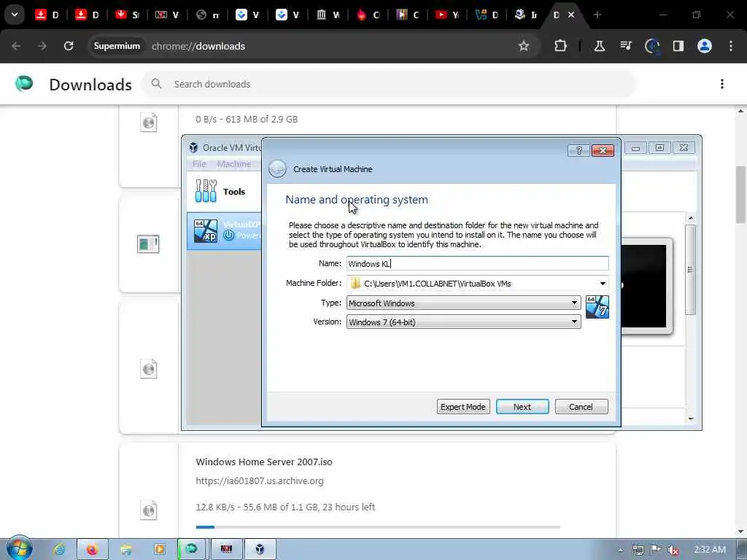Image resolution: width=747 pixels, height=560 pixels.
Task: Switch to the tab with the flame icon
Action: pyautogui.click(x=367, y=15)
